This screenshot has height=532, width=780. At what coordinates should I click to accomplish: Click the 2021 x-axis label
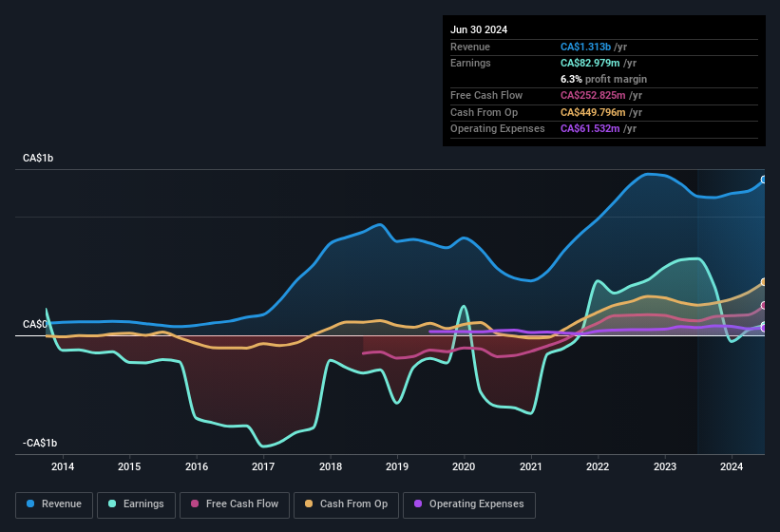[x=531, y=466]
